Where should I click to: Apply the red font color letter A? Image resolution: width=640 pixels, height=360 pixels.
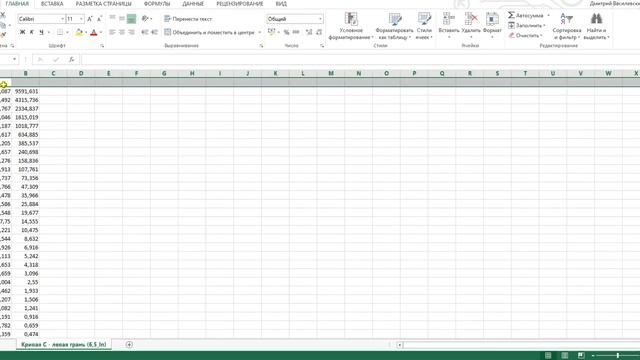click(x=93, y=32)
